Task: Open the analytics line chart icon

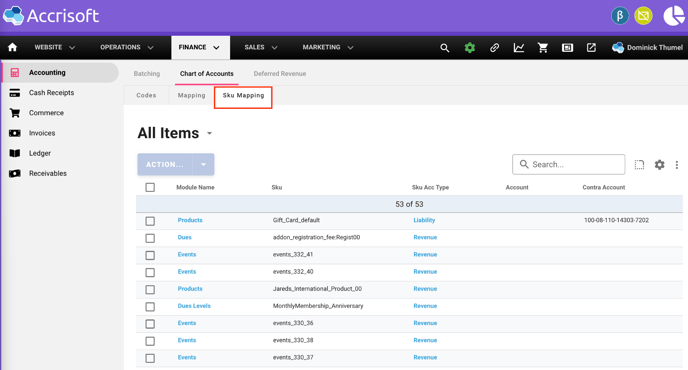Action: 519,47
